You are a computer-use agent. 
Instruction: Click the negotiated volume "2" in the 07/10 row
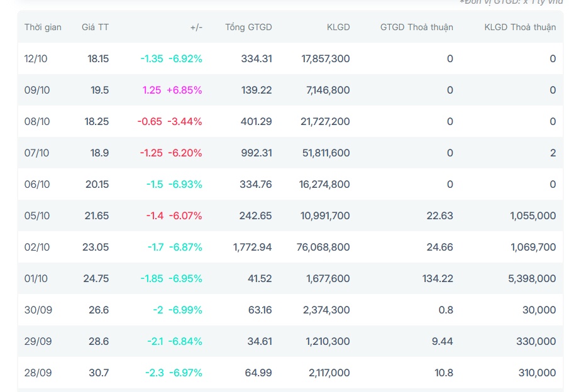click(553, 153)
